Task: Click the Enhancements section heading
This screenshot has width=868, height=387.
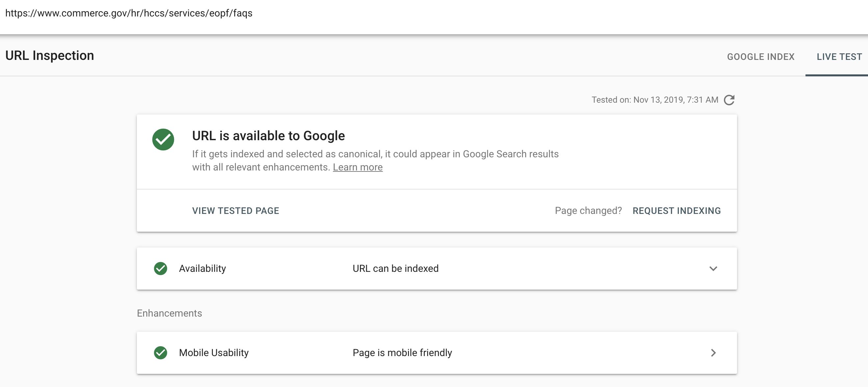Action: (169, 313)
